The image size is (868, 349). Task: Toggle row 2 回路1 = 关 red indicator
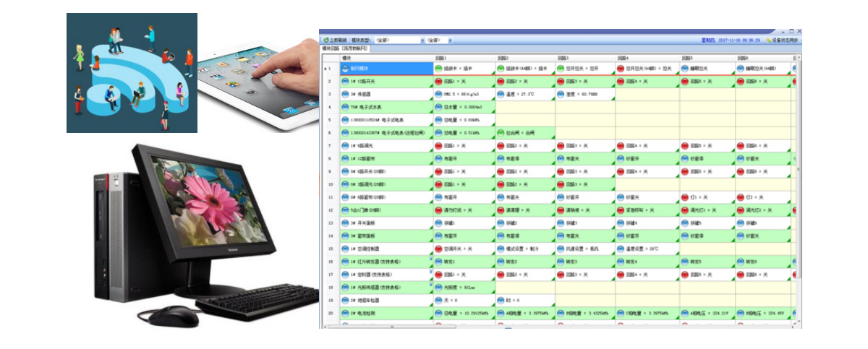click(438, 82)
